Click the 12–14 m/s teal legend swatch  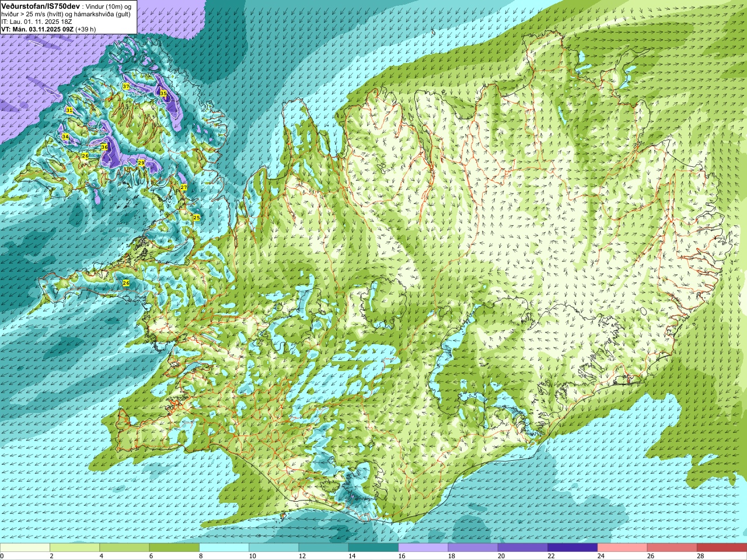click(x=324, y=548)
